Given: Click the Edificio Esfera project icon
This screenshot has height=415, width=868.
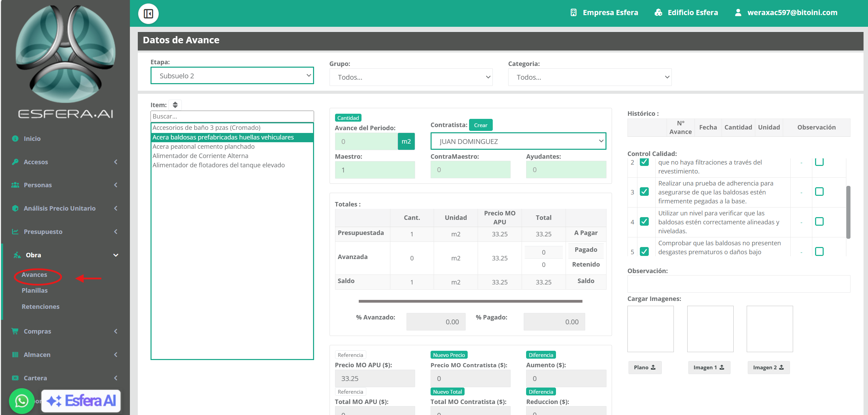Looking at the screenshot, I should tap(658, 12).
